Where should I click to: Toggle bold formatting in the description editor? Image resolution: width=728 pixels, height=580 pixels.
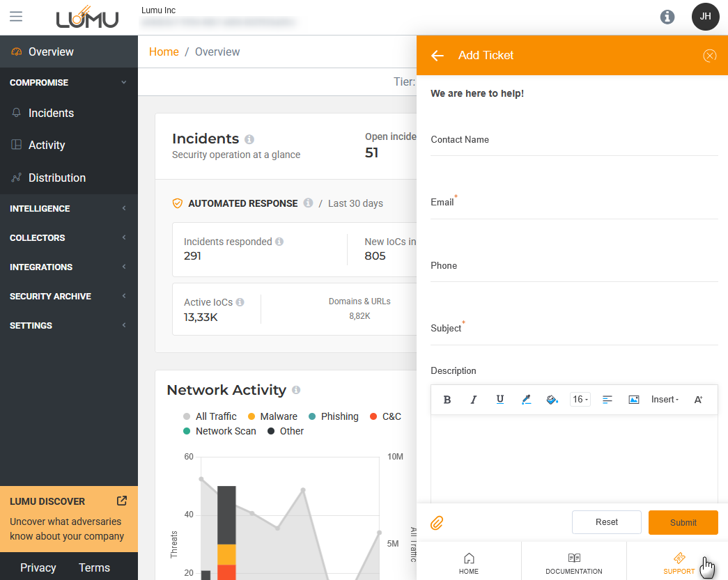pos(447,400)
